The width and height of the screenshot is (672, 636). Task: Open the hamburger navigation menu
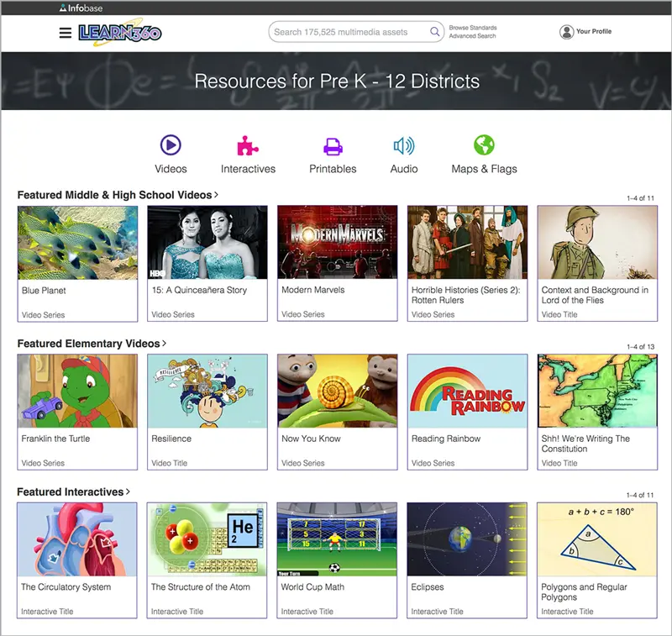65,33
